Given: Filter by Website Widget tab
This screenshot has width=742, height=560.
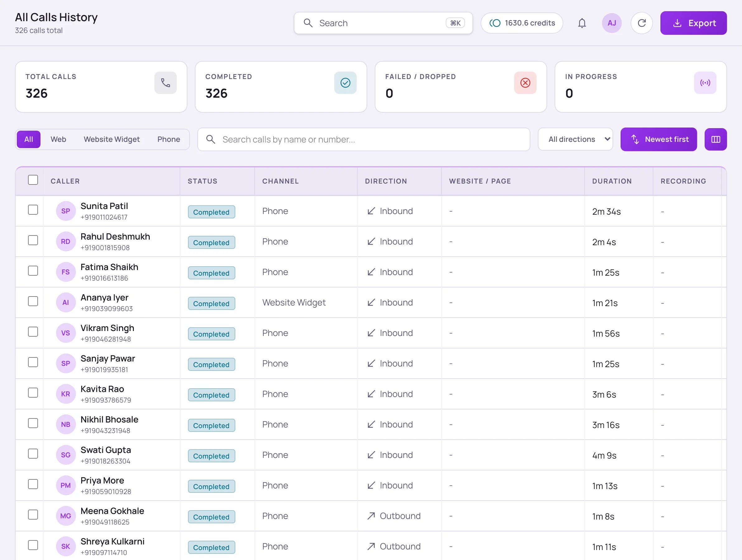Looking at the screenshot, I should tap(112, 139).
